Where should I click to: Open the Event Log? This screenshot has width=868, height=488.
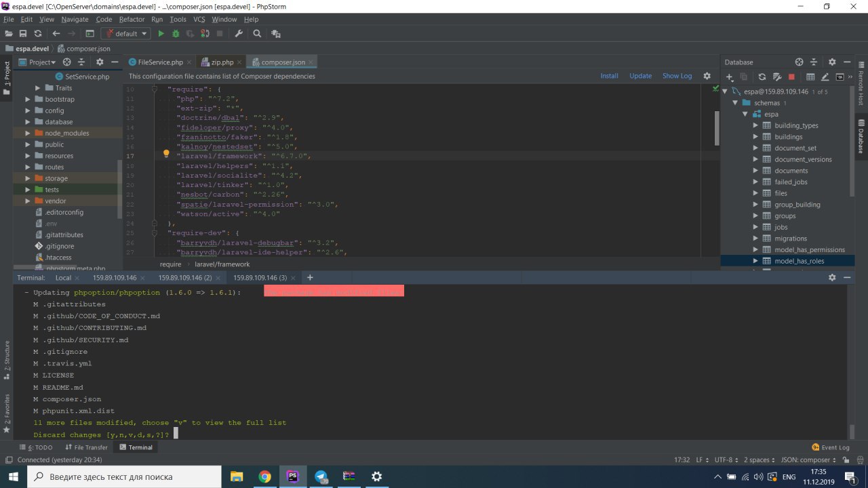coord(831,447)
